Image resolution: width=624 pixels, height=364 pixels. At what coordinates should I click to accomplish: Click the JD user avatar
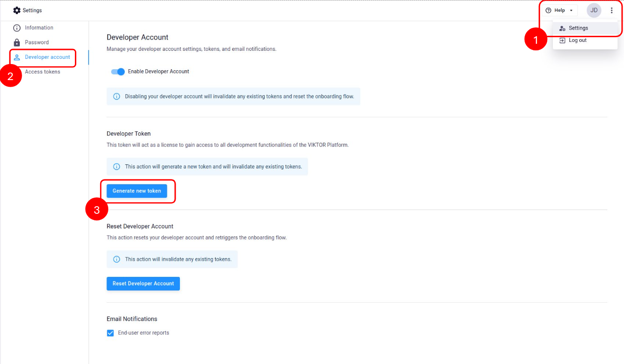[x=594, y=10]
